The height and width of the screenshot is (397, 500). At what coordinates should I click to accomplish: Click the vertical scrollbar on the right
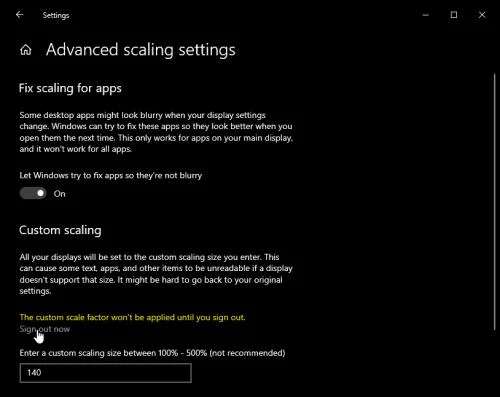[495, 202]
